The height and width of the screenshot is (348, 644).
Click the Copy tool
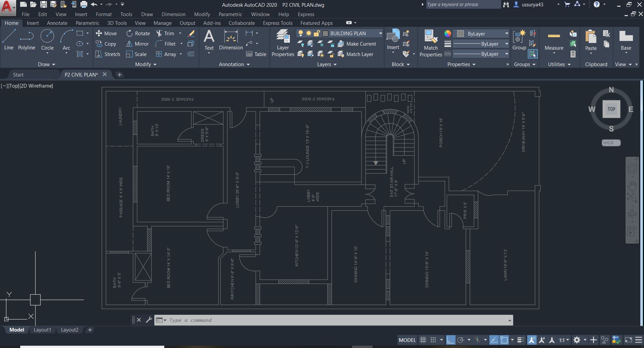[106, 44]
